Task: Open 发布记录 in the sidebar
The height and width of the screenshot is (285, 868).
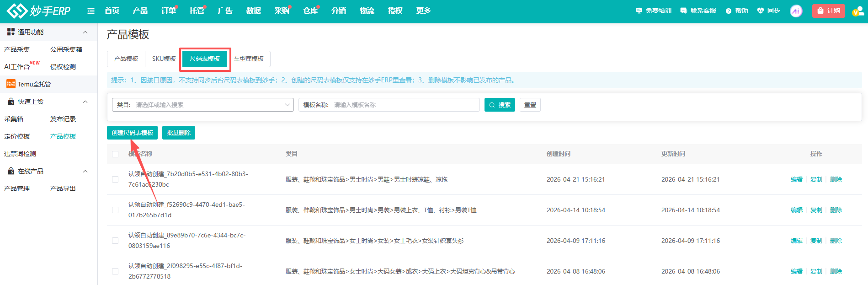Action: coord(63,119)
